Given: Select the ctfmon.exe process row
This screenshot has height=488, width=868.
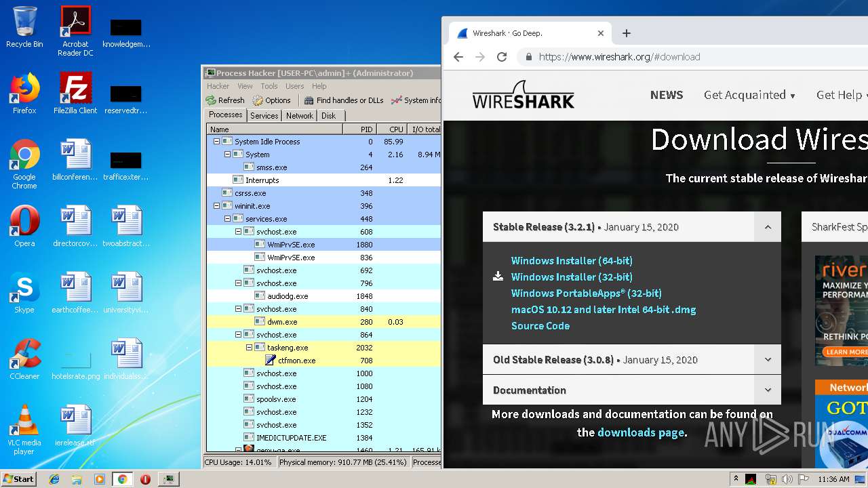Looking at the screenshot, I should pyautogui.click(x=323, y=361).
